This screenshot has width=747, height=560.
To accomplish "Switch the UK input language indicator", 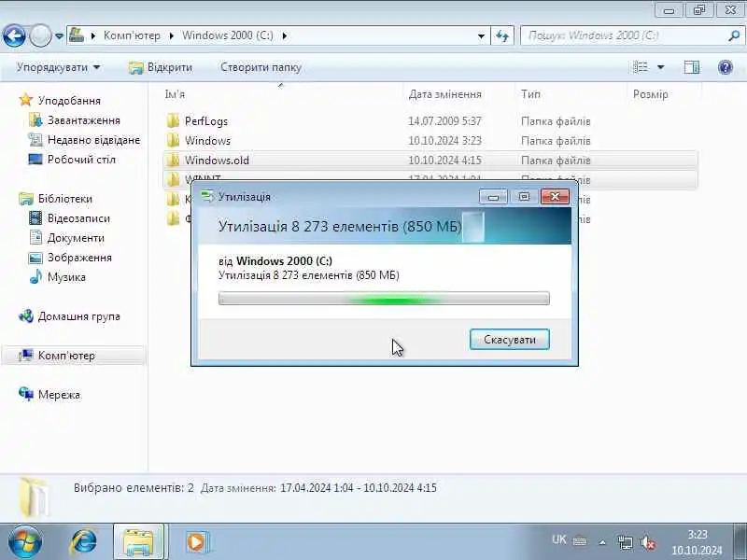I will (x=558, y=540).
